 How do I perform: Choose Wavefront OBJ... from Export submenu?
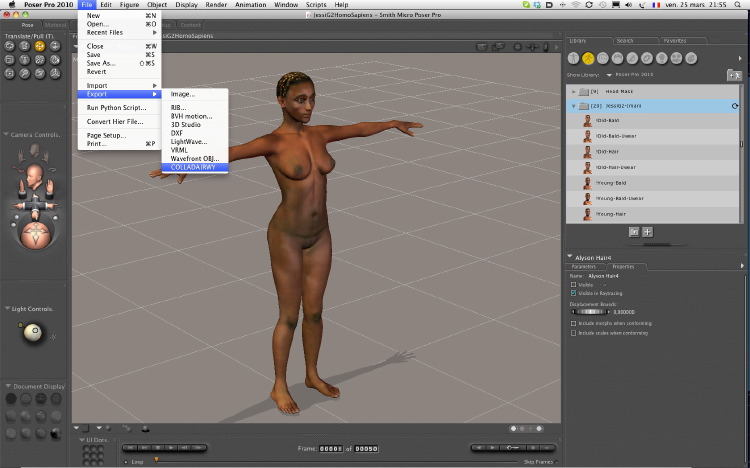click(195, 158)
